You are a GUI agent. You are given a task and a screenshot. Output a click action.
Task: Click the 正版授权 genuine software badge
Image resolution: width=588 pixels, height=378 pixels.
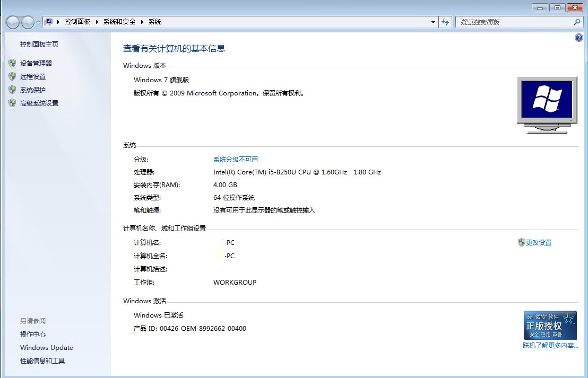coord(550,325)
